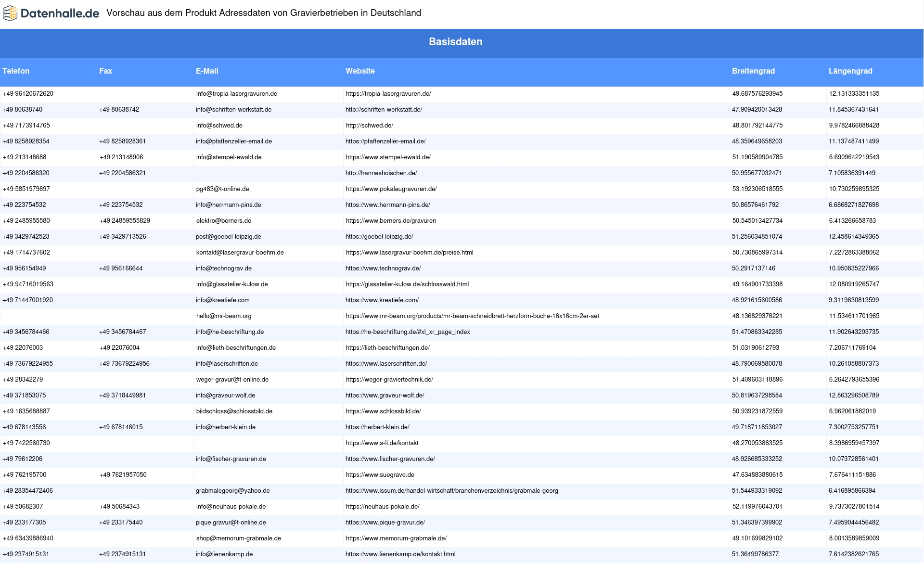Open lasergravur-boehm.de/preise.html website entry
Image resolution: width=924 pixels, height=563 pixels.
(x=410, y=253)
